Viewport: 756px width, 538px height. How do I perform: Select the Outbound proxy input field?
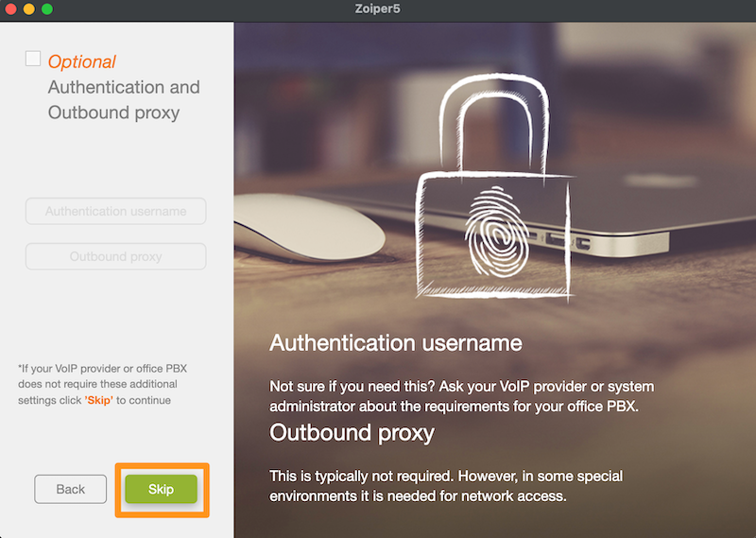pyautogui.click(x=115, y=256)
